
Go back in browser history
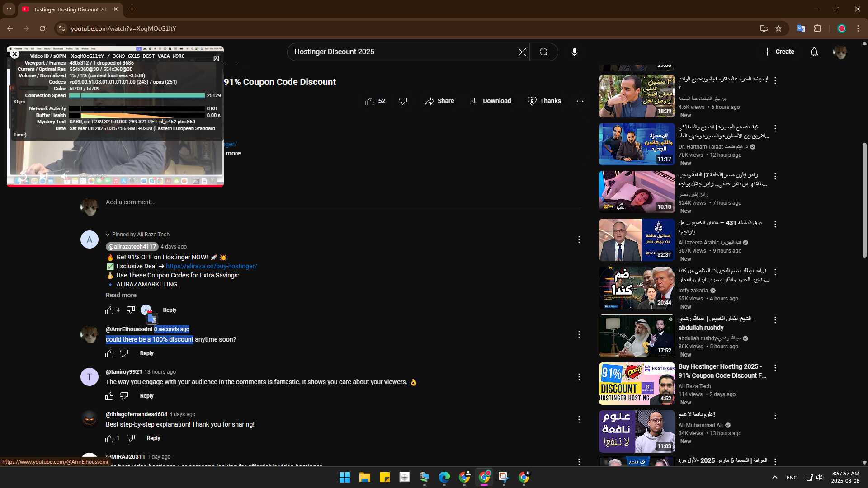click(x=10, y=28)
